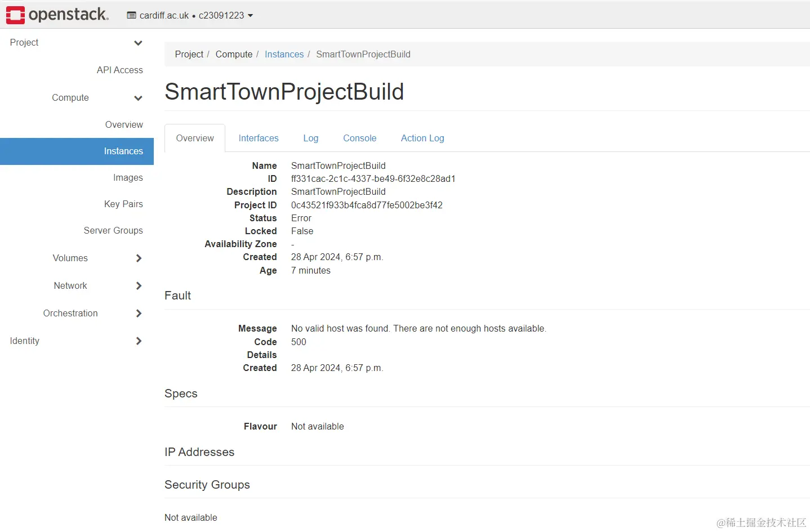Viewport: 810px width, 532px height.
Task: Click the Volumes sidebar heading
Action: point(70,258)
